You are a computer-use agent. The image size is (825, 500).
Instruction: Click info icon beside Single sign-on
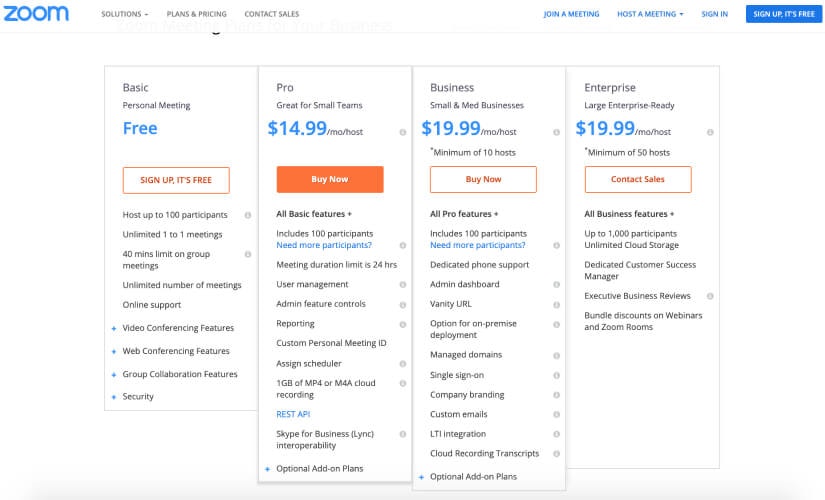[x=557, y=375]
